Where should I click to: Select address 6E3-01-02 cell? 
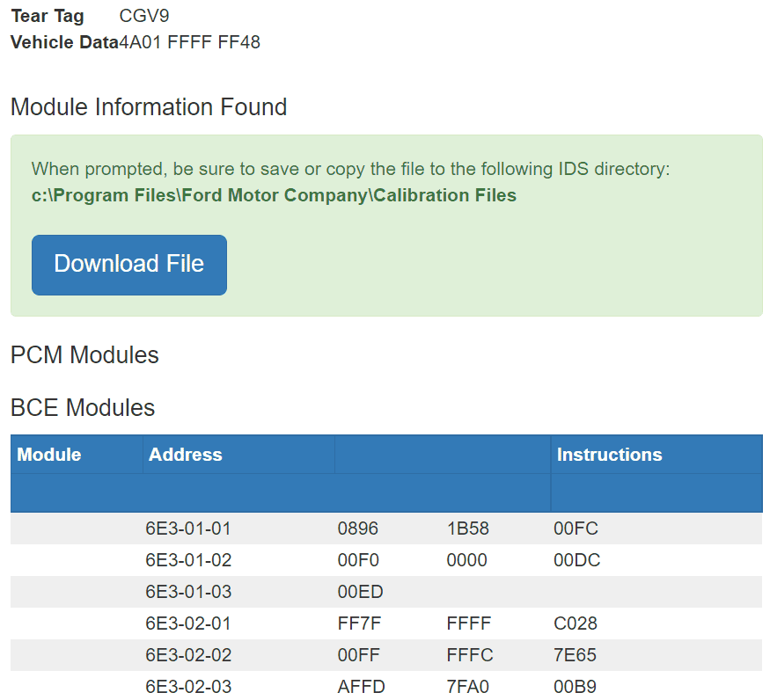coord(188,560)
